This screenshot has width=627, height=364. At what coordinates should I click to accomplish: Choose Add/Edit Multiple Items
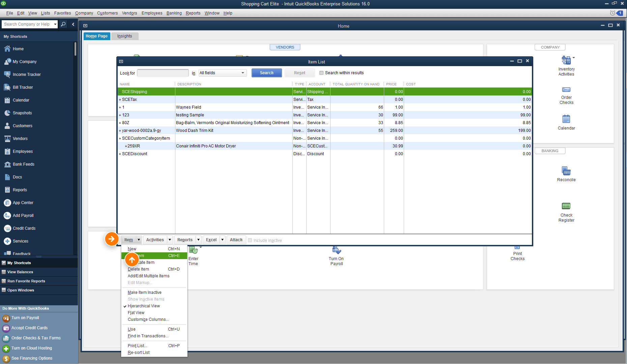click(x=154, y=276)
